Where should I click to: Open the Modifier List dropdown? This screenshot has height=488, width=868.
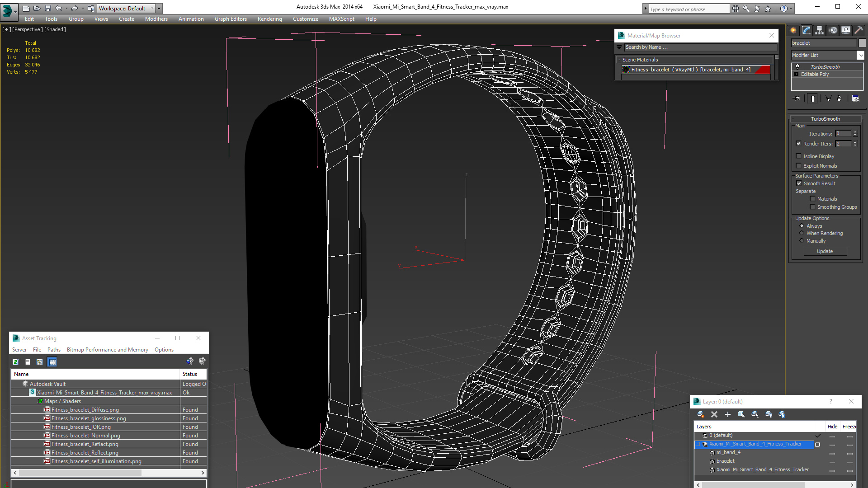point(860,55)
